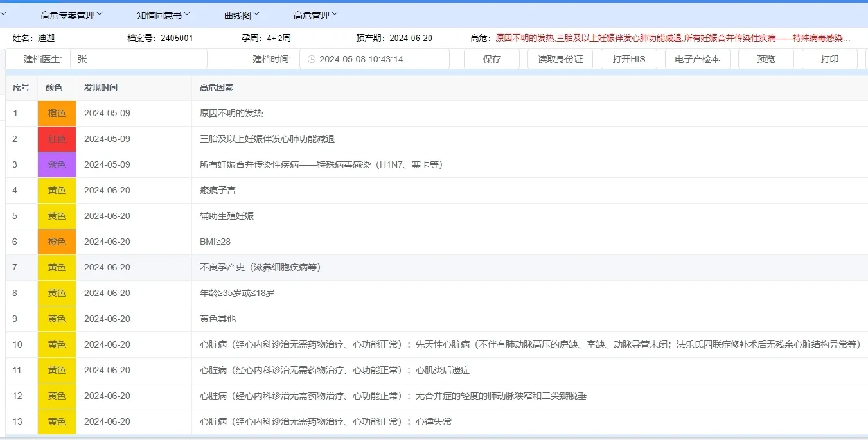Image resolution: width=868 pixels, height=440 pixels.
Task: Click the 读取身份证 button
Action: point(560,59)
